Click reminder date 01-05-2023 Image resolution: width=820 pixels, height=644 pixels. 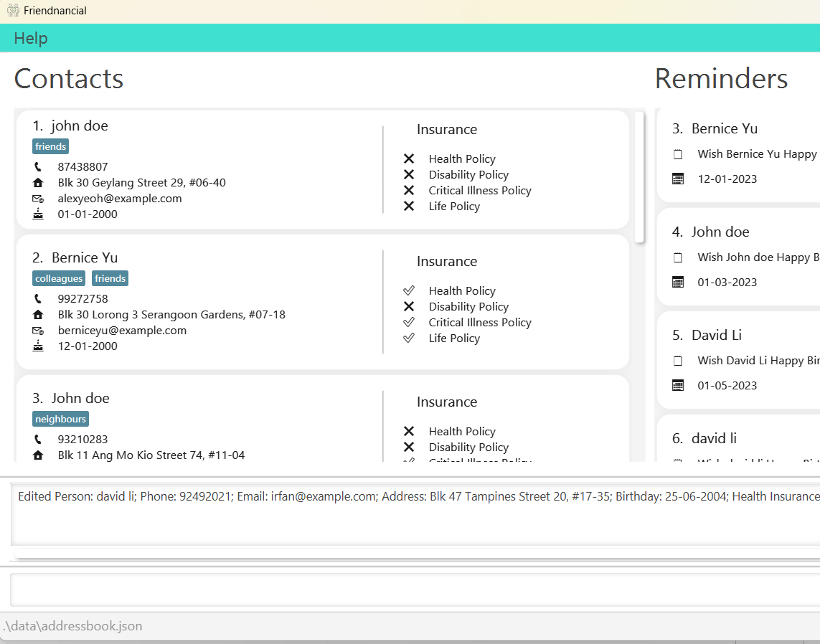pos(727,385)
